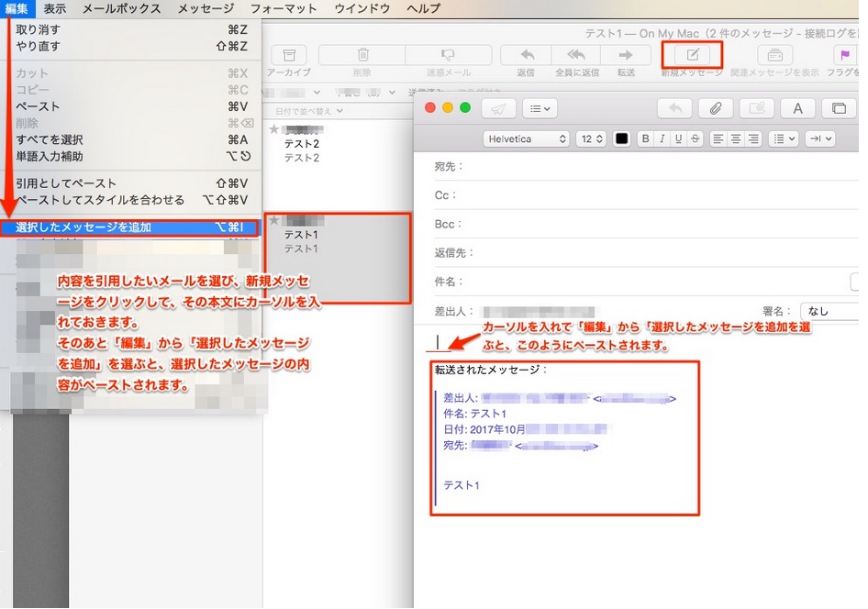Open the photo browser icon in compose window
Screen dimensions: 868x609
(839, 108)
